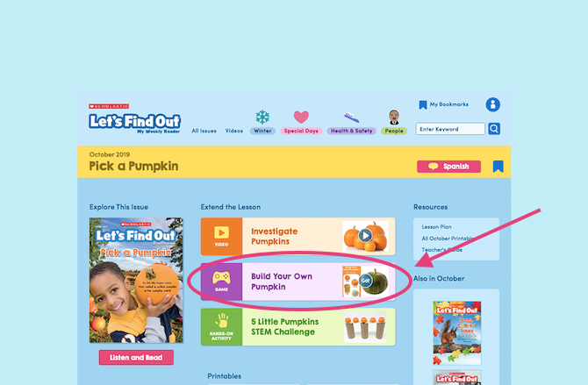This screenshot has width=588, height=385.
Task: Click the Let's Find Out logo
Action: (134, 119)
